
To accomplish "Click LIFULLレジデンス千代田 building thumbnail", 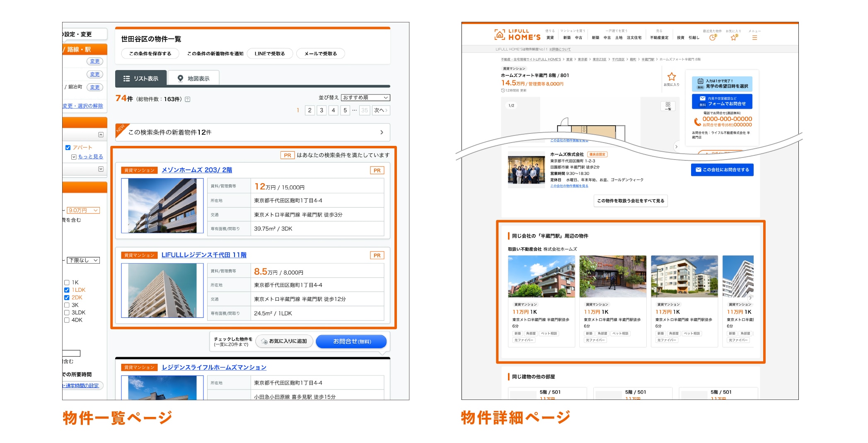I will click(162, 290).
